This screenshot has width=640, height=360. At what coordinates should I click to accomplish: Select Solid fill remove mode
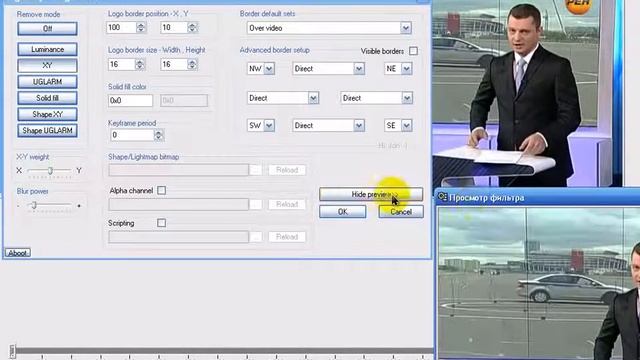tap(47, 98)
